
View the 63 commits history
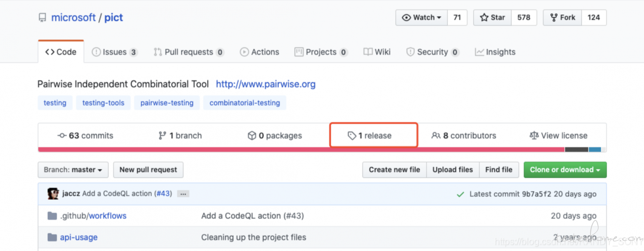[x=86, y=135]
